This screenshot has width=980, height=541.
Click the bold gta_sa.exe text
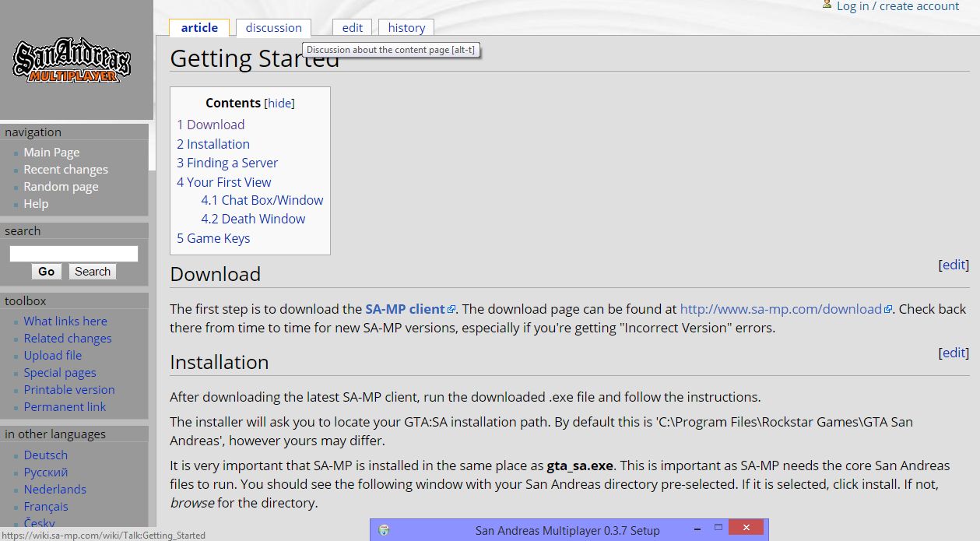pos(580,466)
